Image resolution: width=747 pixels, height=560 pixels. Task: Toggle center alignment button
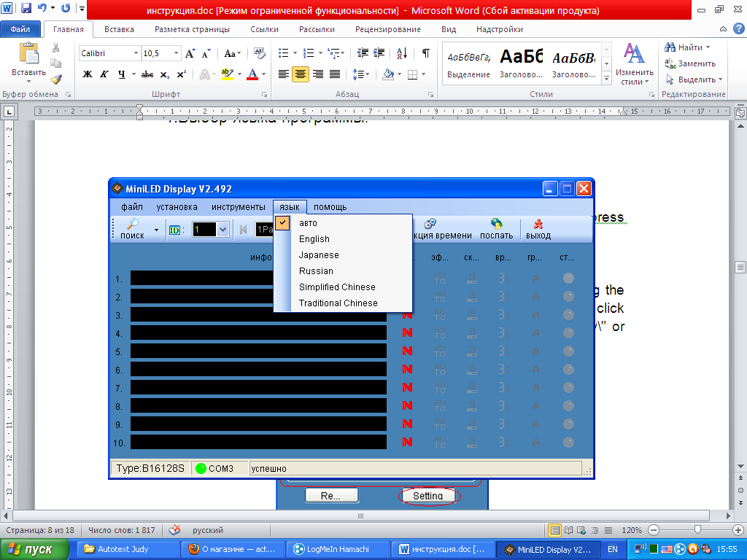click(300, 74)
